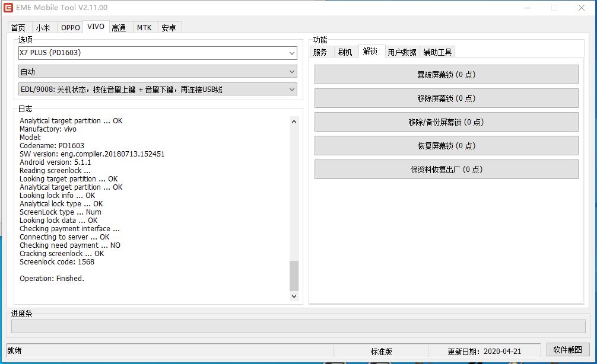This screenshot has height=364, width=597.
Task: Open the 服务 function tab
Action: point(320,52)
